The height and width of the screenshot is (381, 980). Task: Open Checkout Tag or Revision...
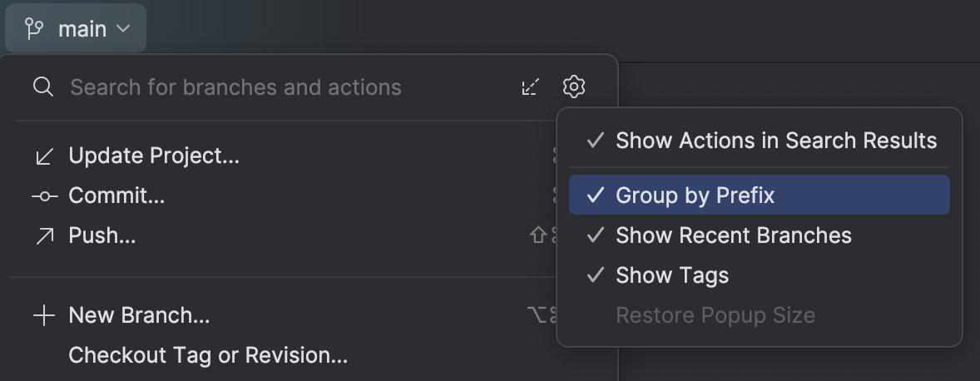point(208,355)
